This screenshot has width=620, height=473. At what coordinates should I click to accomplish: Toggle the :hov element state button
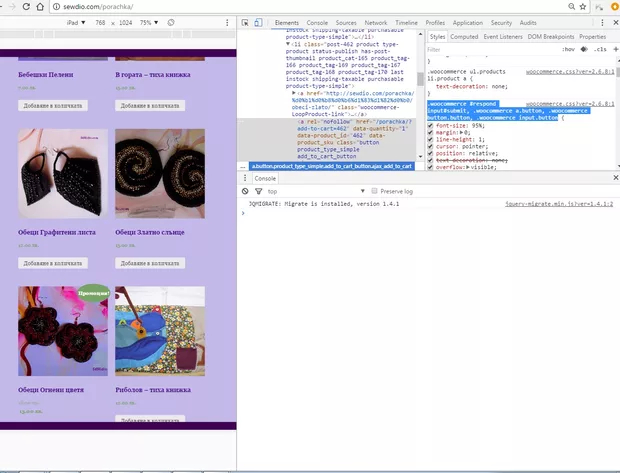[x=567, y=49]
